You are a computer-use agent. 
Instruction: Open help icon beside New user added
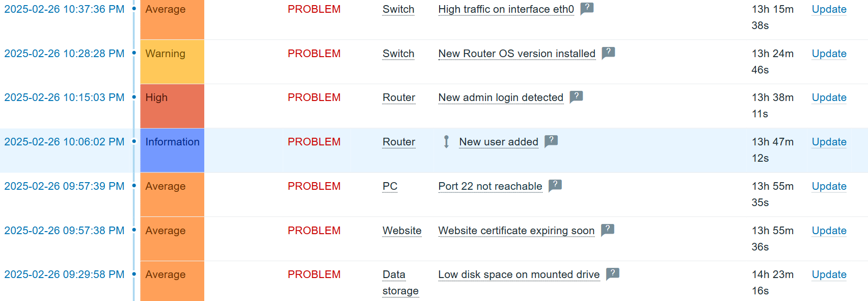click(x=551, y=141)
